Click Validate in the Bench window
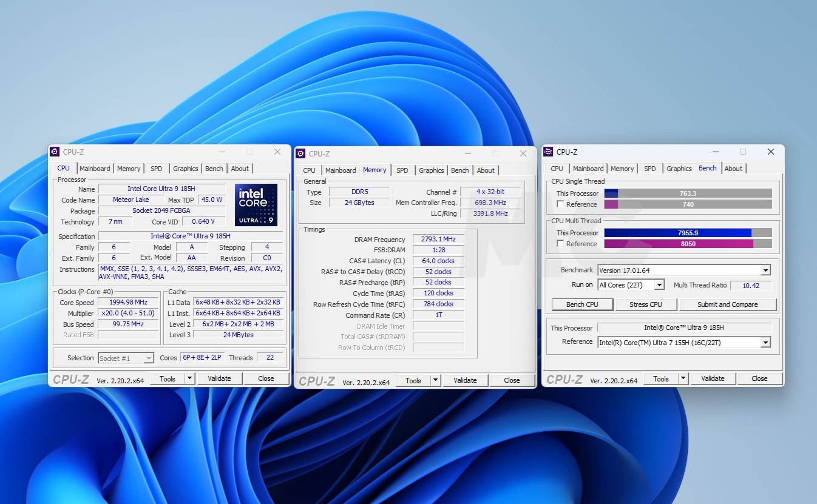This screenshot has height=504, width=817. tap(713, 378)
